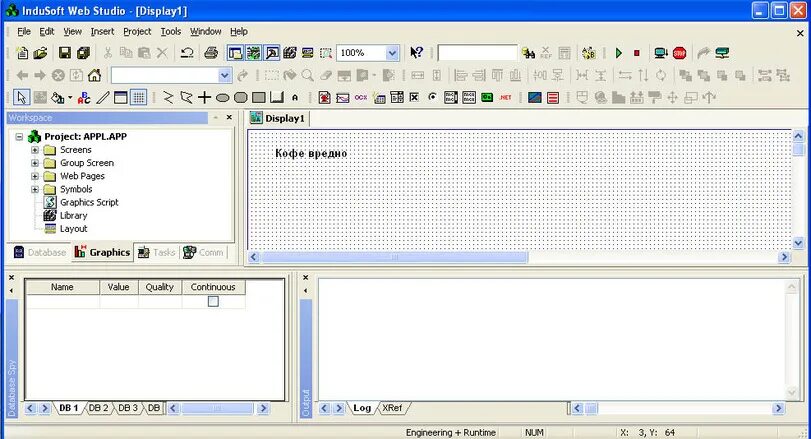811x439 pixels.
Task: Insert a .NET control object
Action: coord(505,97)
